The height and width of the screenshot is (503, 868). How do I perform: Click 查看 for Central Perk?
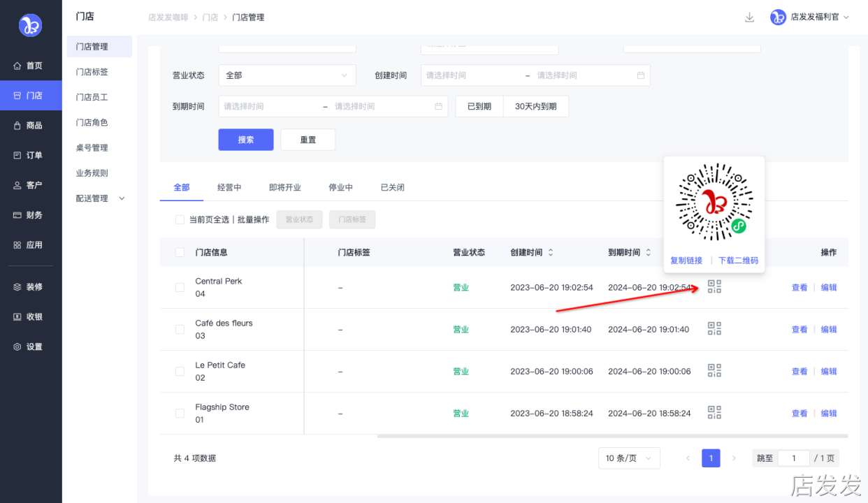pos(800,287)
